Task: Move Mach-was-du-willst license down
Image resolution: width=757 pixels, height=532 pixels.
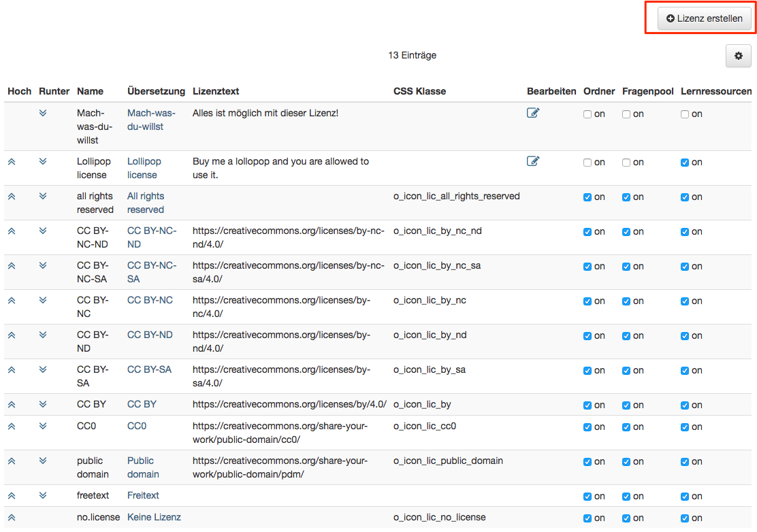Action: point(43,113)
